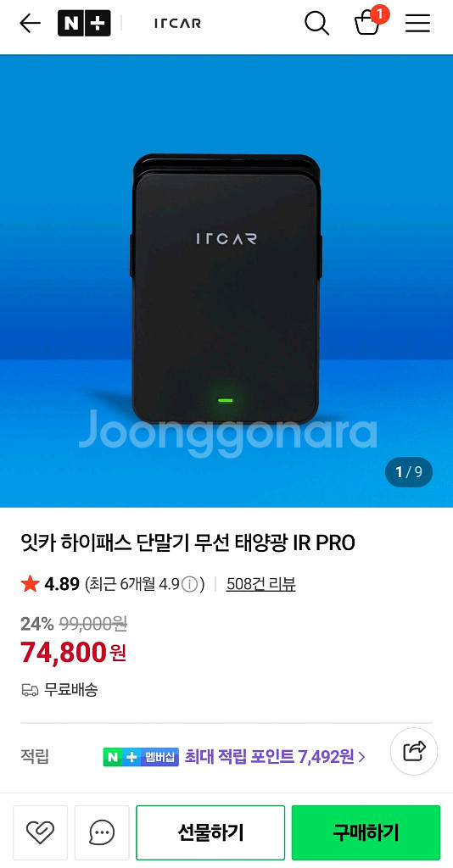Open the shopping cart with 1 item
453x868 pixels.
pyautogui.click(x=368, y=21)
